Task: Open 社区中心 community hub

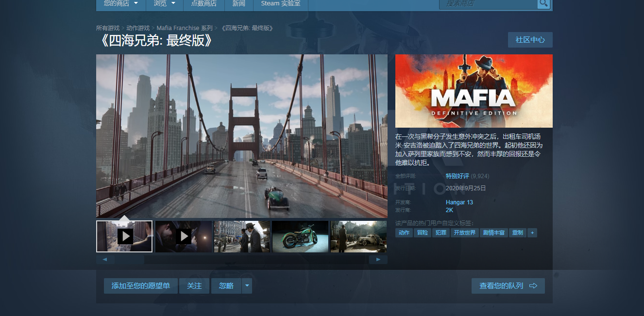Action: pyautogui.click(x=530, y=40)
